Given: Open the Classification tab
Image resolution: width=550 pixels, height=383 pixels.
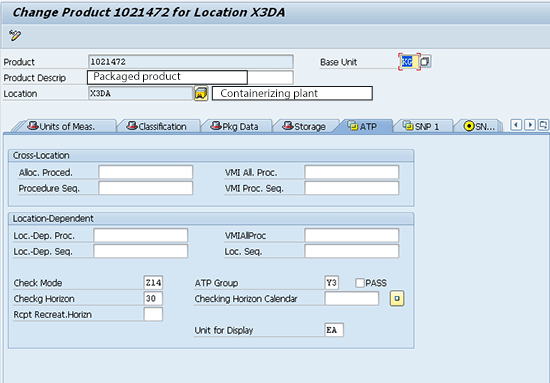Looking at the screenshot, I should click(160, 126).
